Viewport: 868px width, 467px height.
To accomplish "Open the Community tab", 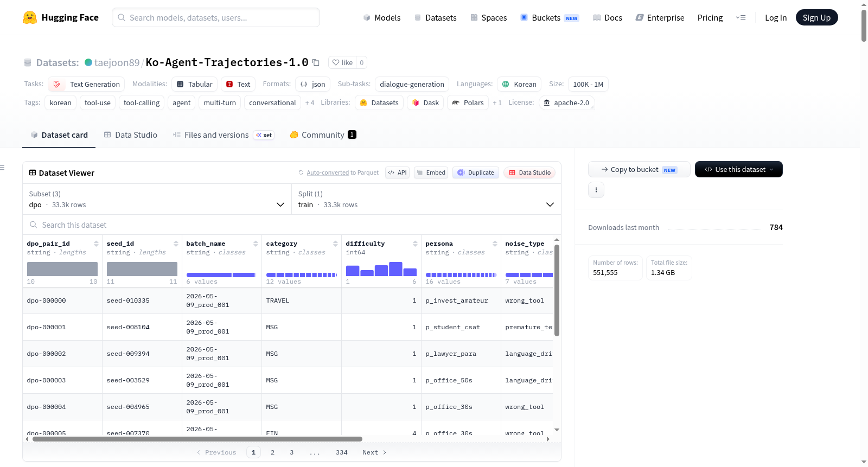I will [323, 135].
